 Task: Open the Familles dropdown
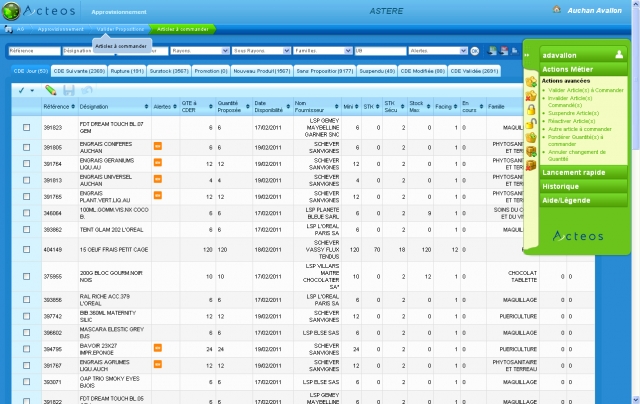coord(322,51)
